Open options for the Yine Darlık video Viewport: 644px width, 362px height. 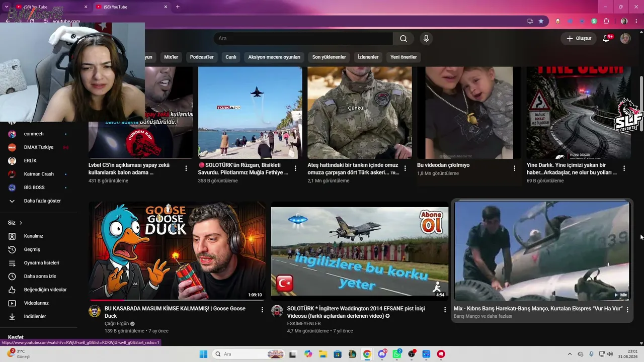click(x=624, y=168)
